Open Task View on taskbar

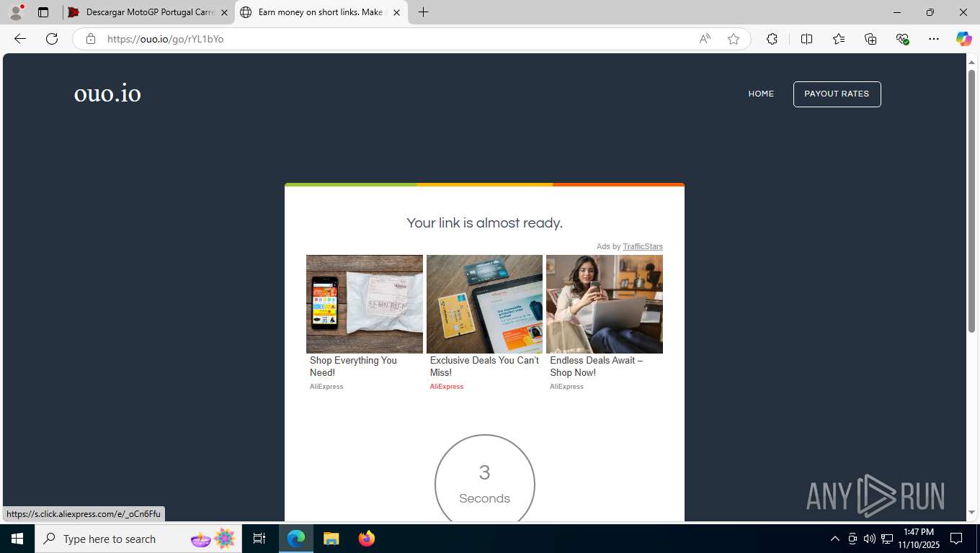click(259, 539)
